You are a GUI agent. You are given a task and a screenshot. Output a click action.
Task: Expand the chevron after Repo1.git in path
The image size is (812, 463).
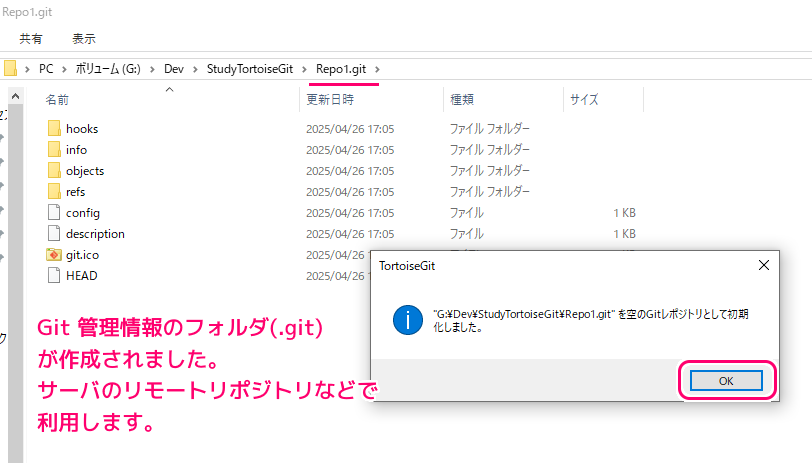pyautogui.click(x=378, y=69)
